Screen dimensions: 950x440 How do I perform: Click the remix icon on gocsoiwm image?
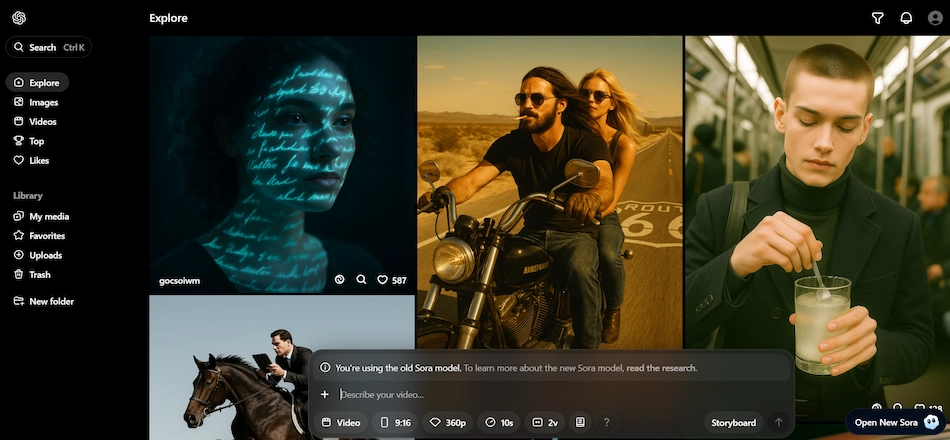tap(340, 280)
